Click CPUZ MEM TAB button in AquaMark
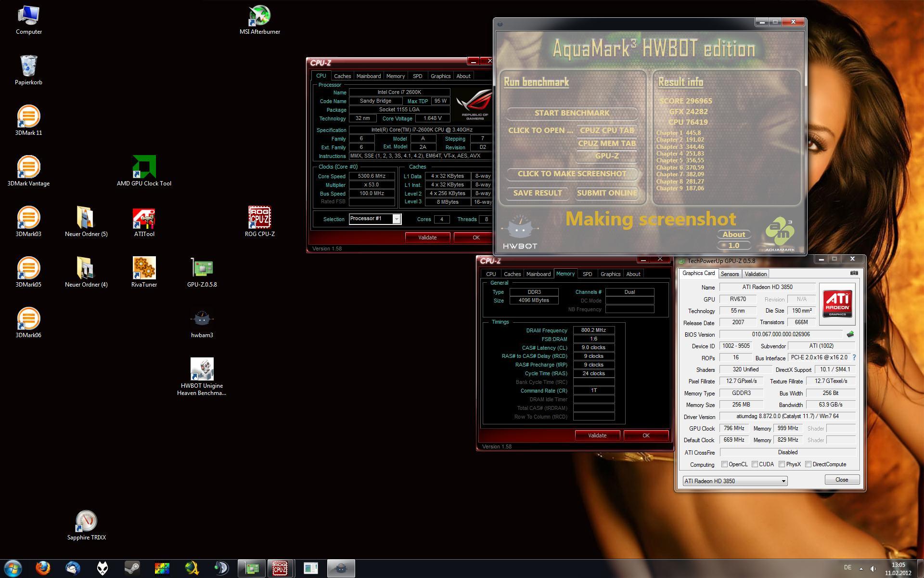The height and width of the screenshot is (578, 924). pos(607,143)
